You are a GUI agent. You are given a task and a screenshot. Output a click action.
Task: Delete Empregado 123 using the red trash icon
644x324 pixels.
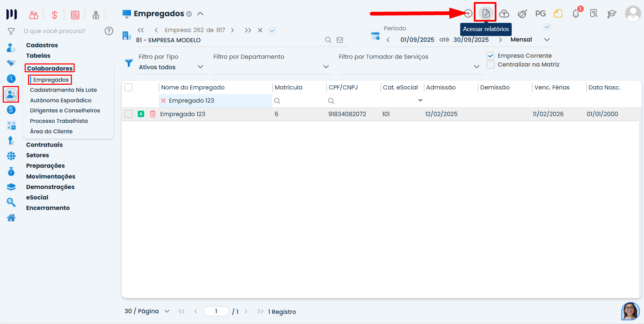[153, 114]
